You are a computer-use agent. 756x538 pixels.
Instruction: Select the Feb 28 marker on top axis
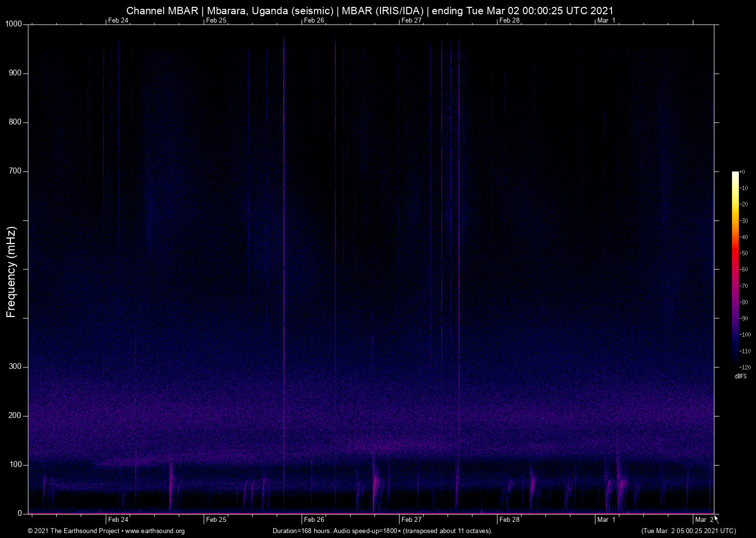point(509,21)
